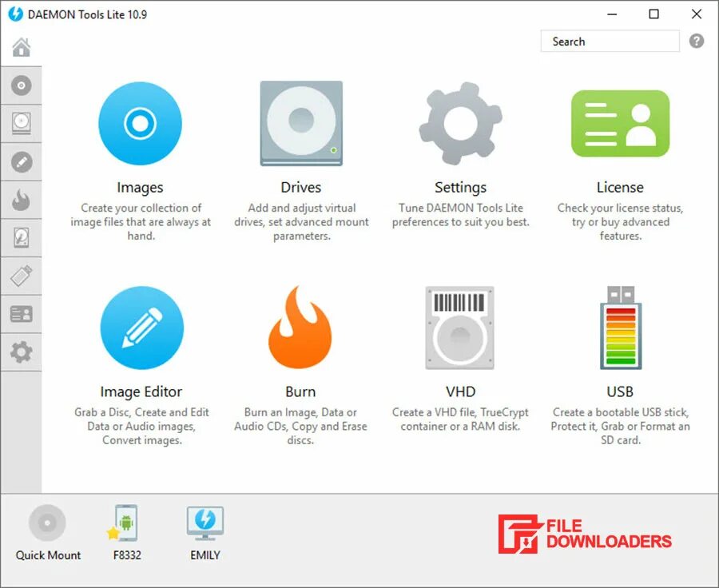Open the Home sidebar icon
Viewport: 719px width, 588px height.
[x=21, y=47]
